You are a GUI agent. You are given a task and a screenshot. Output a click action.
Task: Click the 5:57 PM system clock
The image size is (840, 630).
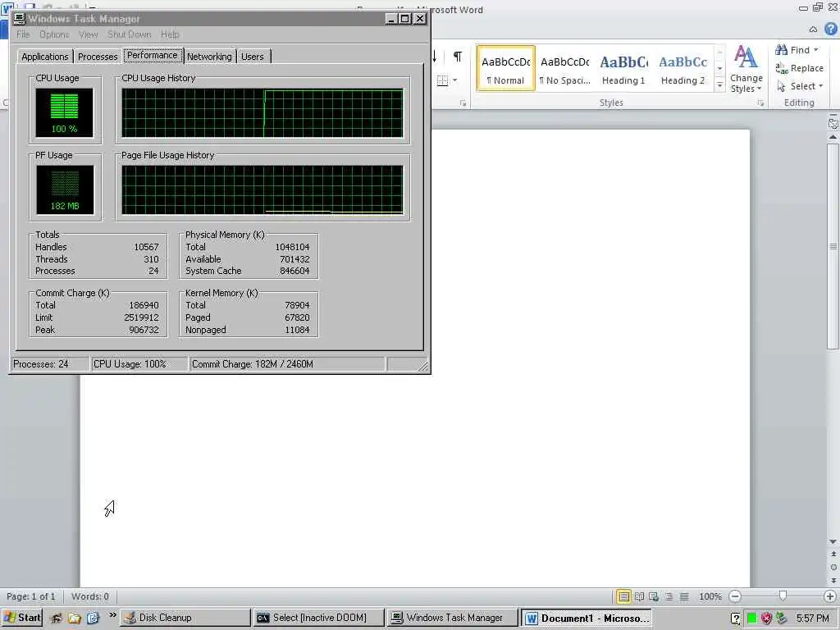tap(813, 619)
